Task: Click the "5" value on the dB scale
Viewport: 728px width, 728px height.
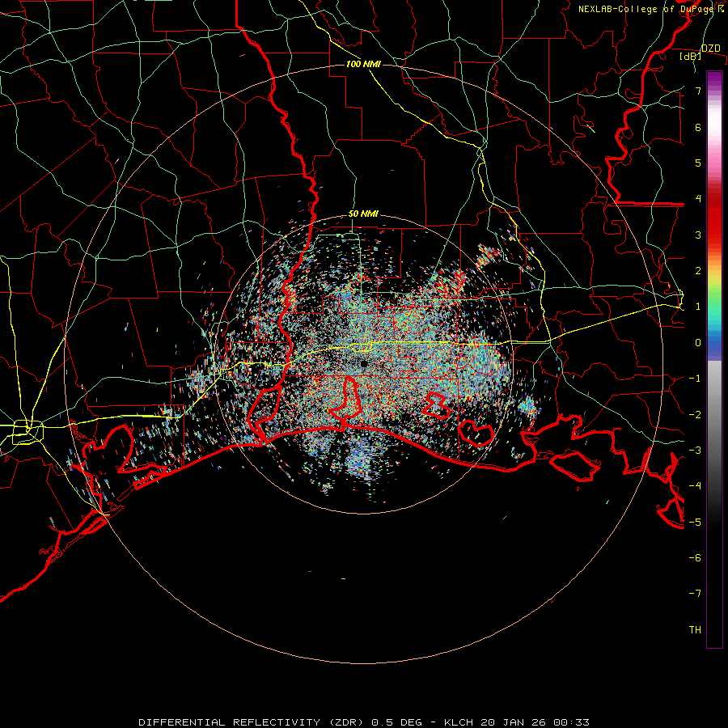Action: coord(698,163)
